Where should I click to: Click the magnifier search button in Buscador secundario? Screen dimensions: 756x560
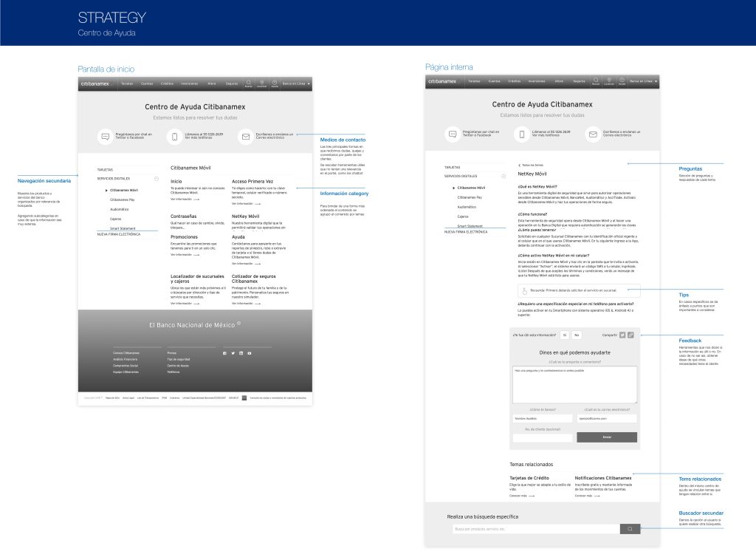coord(630,529)
